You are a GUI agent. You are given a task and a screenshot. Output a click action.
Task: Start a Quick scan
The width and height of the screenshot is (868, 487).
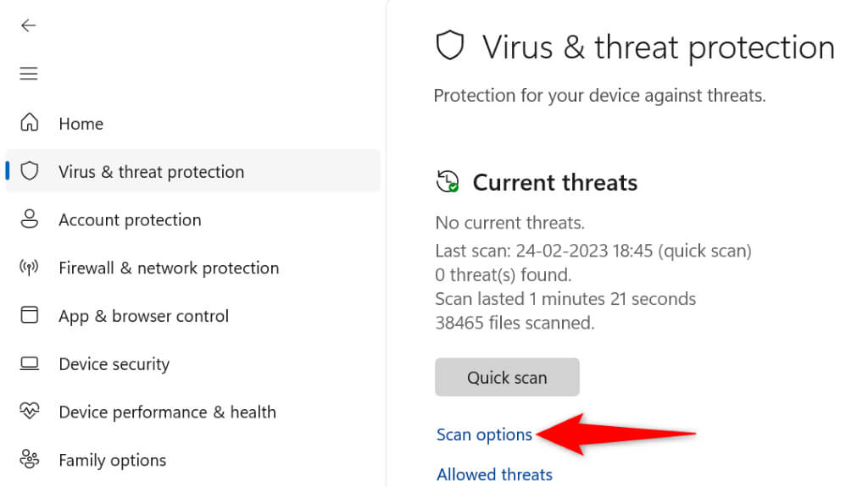[507, 378]
